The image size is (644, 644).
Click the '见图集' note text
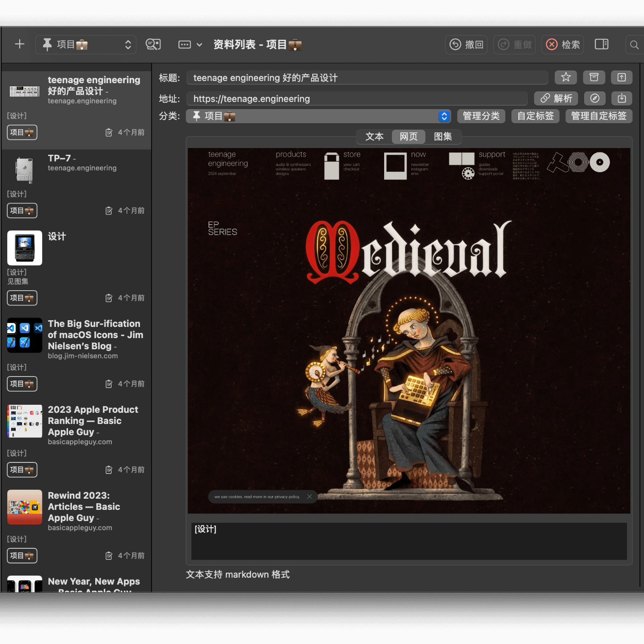coord(18,281)
